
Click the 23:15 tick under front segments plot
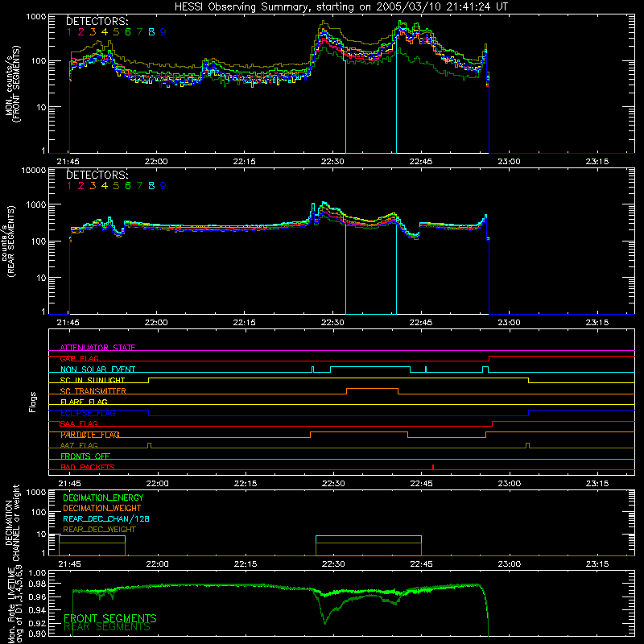(597, 162)
